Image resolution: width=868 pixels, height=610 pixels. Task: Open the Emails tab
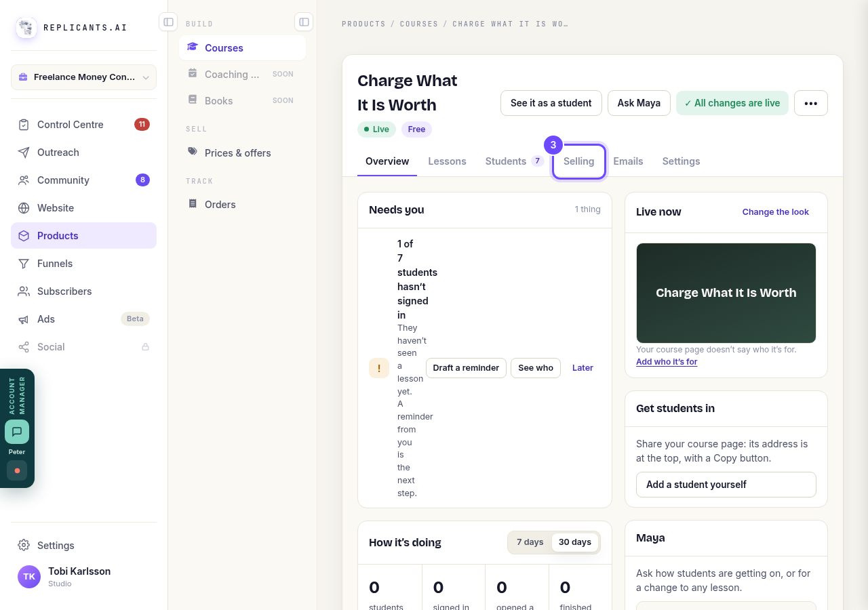coord(629,161)
